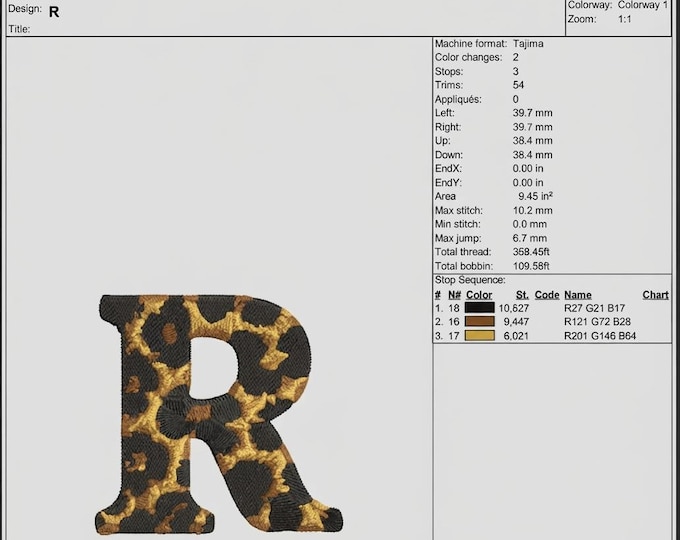Click the total thread value '358.45ft'
Viewport: 680px width, 540px height.
click(x=531, y=252)
